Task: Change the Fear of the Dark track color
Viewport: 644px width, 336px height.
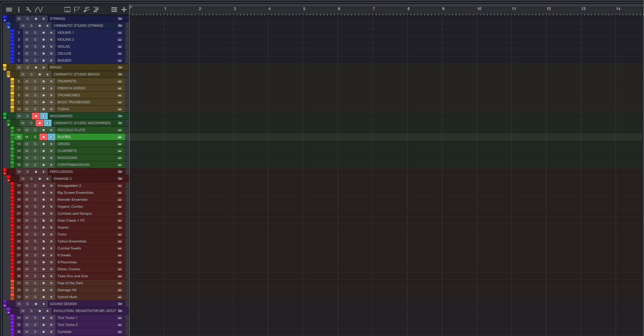Action: (x=12, y=281)
